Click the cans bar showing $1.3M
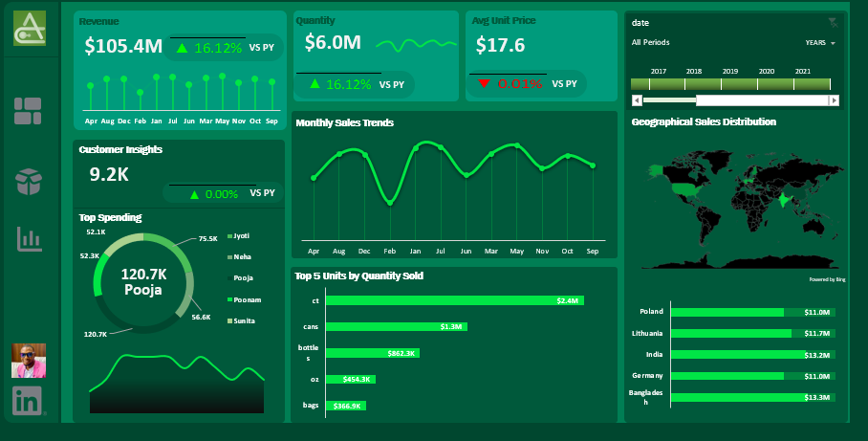Screen dimensions: 868x441 click(x=397, y=327)
